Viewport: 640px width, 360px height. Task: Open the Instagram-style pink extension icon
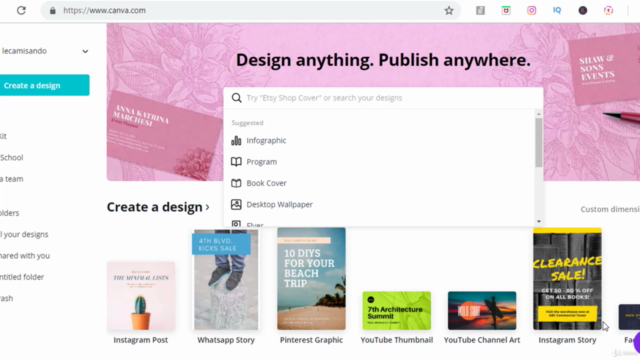[x=531, y=11]
